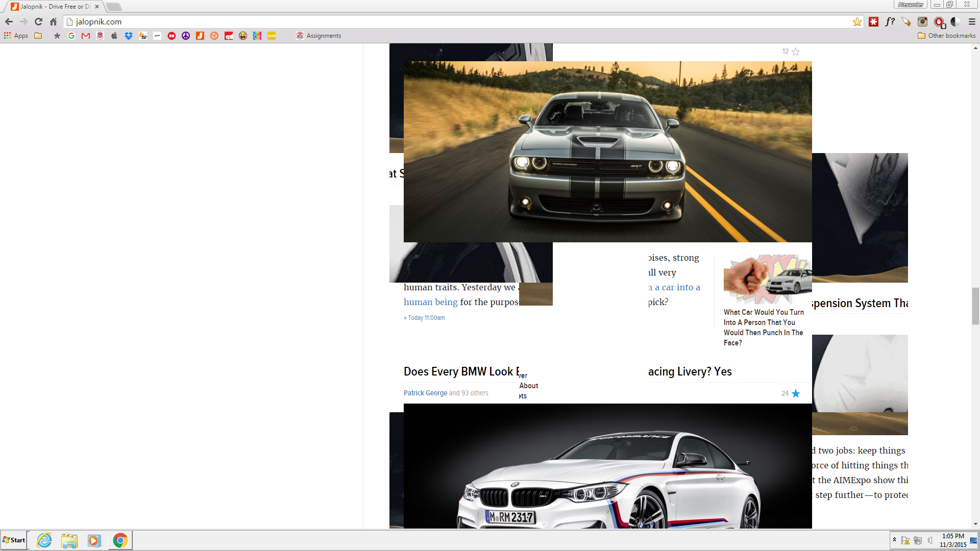
Task: Click the jalopnik.com address bar
Action: [x=459, y=21]
